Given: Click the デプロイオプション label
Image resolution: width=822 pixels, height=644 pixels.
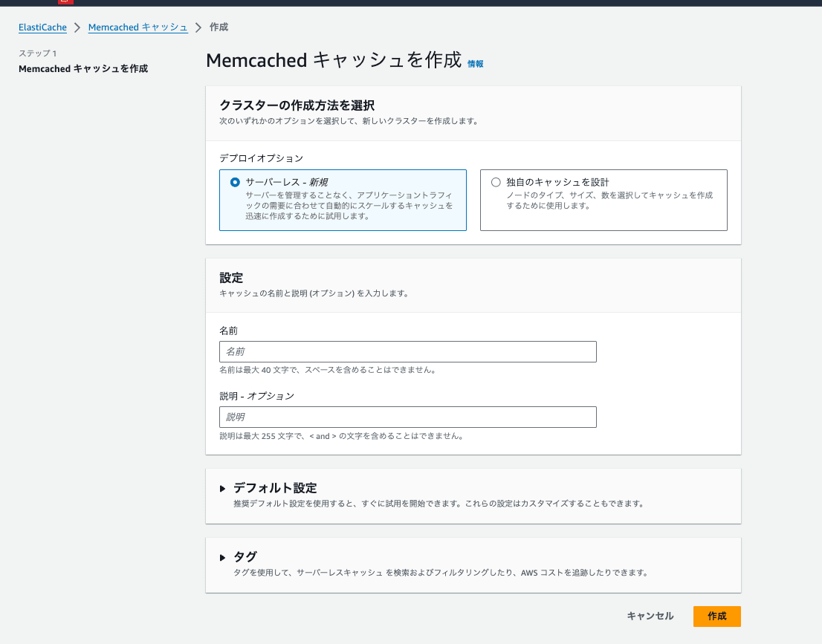Looking at the screenshot, I should pyautogui.click(x=261, y=158).
